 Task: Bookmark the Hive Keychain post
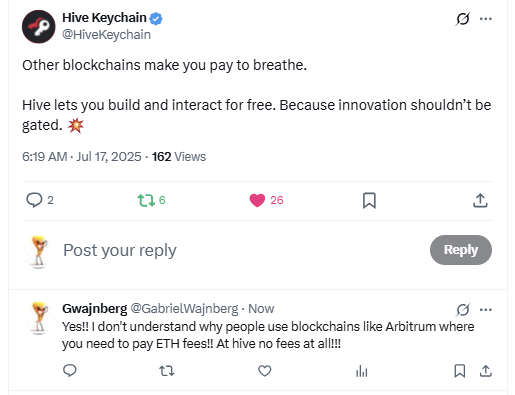(369, 200)
